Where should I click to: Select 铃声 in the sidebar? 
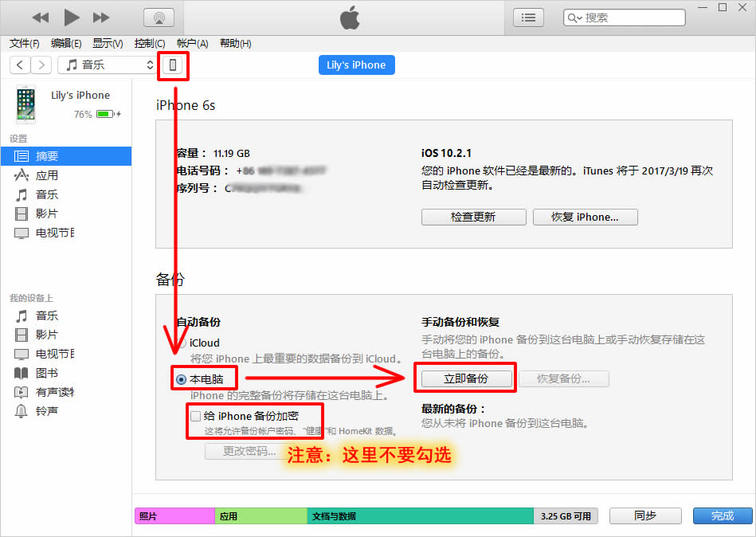click(x=46, y=411)
